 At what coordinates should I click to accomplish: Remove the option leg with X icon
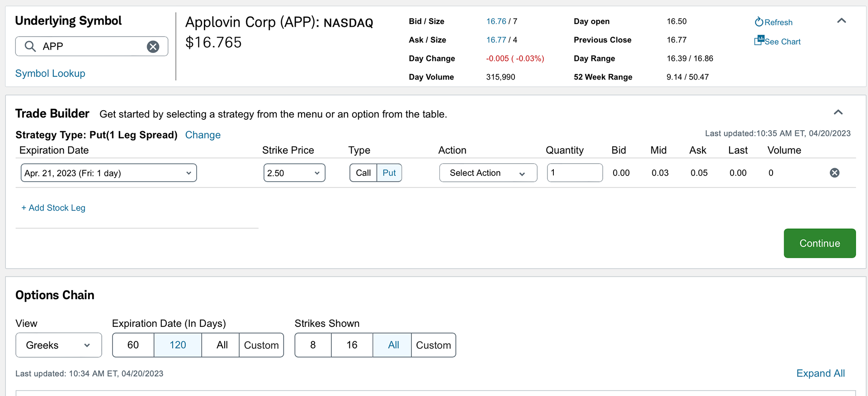835,173
